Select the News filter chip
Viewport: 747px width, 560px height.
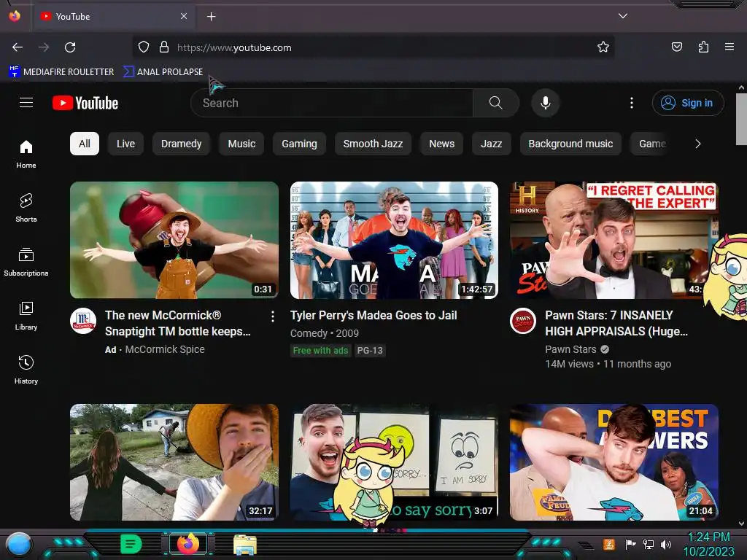click(441, 144)
